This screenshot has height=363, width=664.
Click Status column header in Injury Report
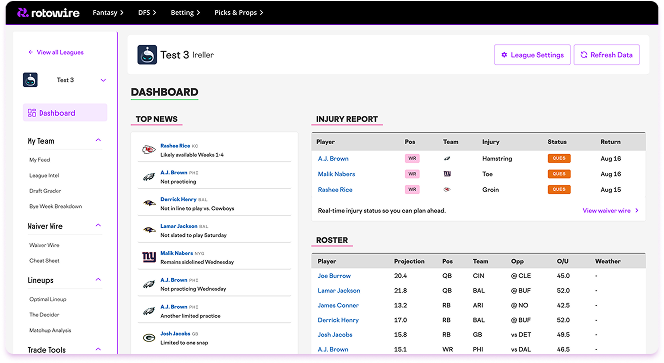coord(557,142)
